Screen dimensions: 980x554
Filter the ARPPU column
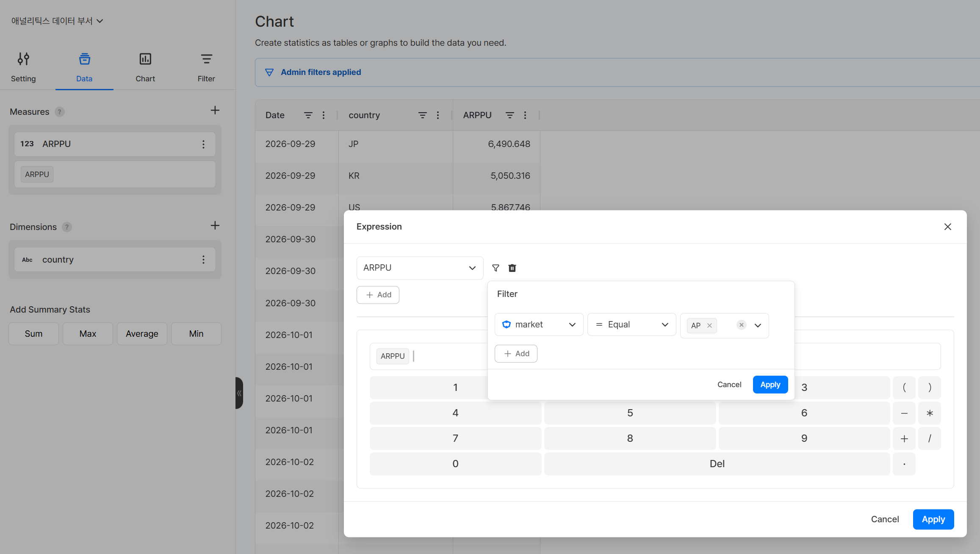510,115
